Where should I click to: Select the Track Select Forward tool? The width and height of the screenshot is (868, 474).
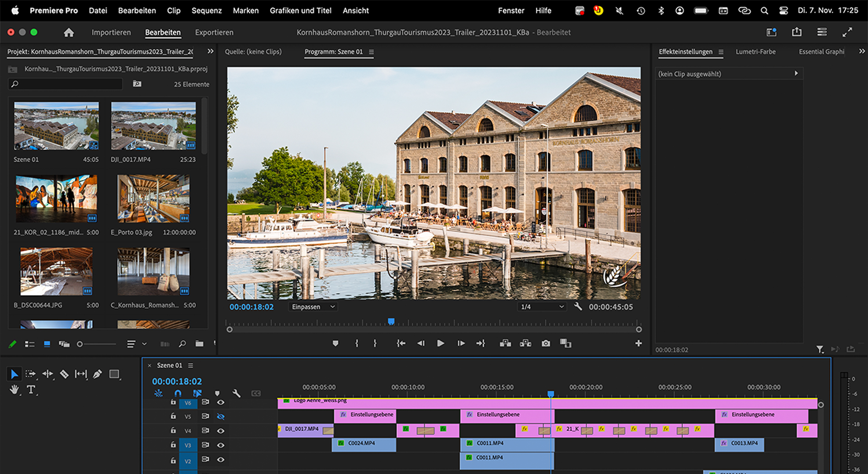(x=31, y=374)
